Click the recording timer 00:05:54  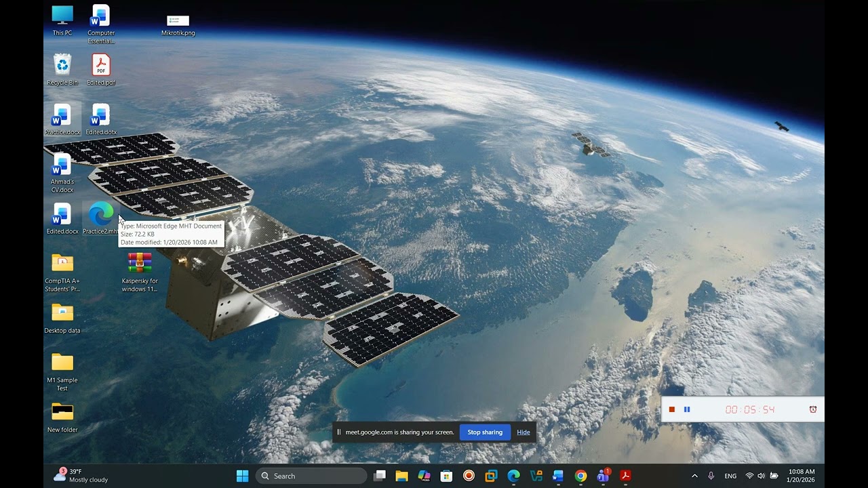click(750, 409)
